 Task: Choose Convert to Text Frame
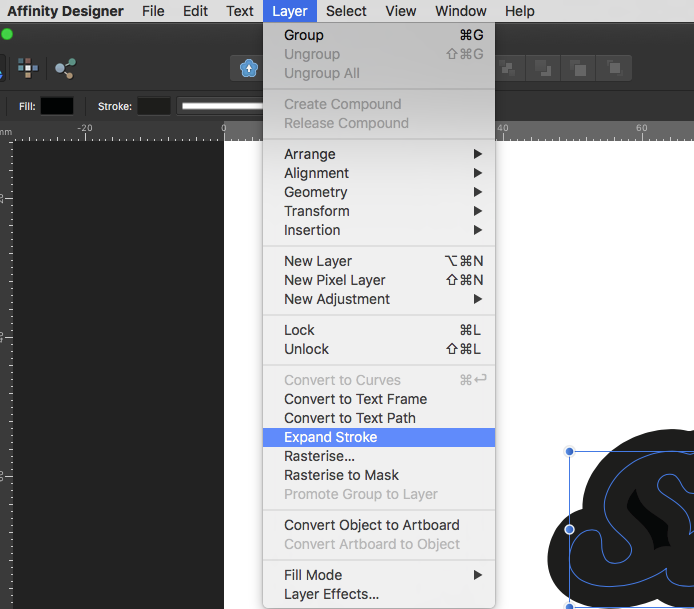tap(379, 399)
